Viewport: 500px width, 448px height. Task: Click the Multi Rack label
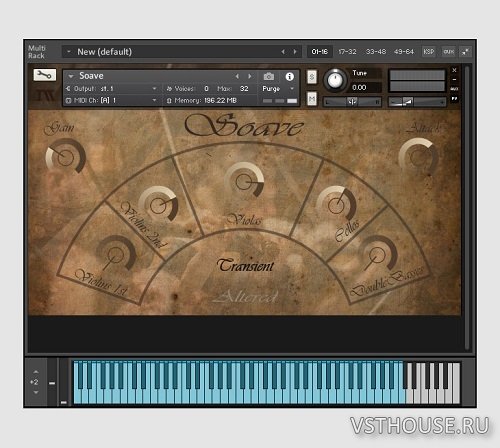click(36, 52)
